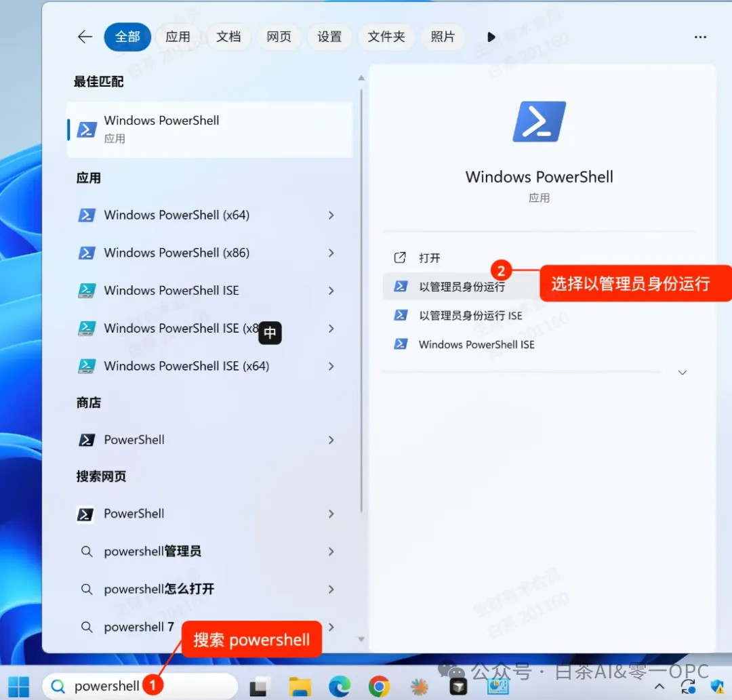The height and width of the screenshot is (700, 732).
Task: Launch Google Chrome from the taskbar
Action: [x=379, y=686]
